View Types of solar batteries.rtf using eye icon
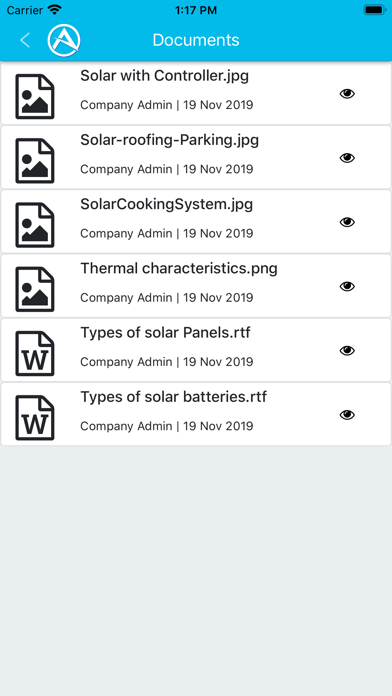392x696 pixels. click(x=347, y=415)
